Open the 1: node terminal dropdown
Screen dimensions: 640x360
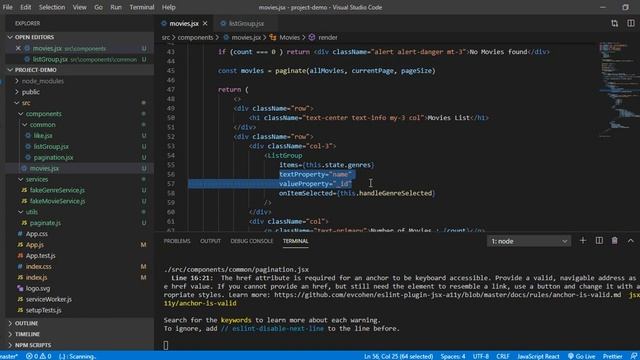pos(529,241)
